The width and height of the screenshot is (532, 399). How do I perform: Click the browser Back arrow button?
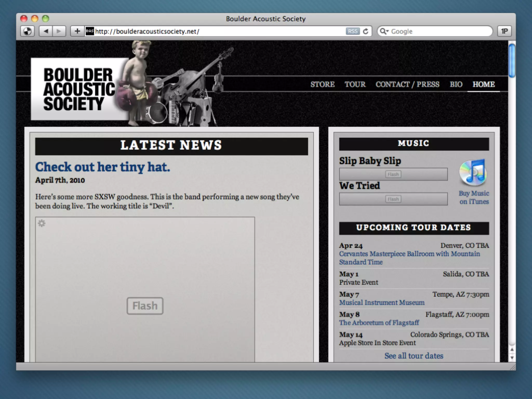46,31
